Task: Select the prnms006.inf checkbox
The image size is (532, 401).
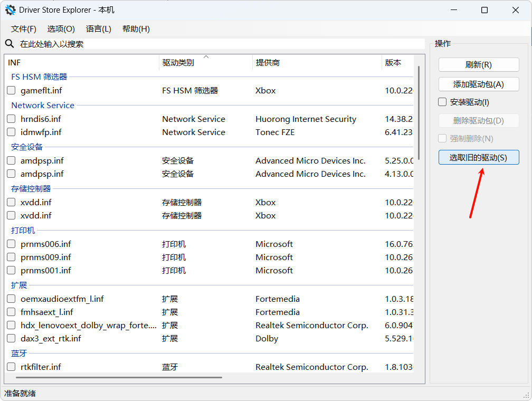Action: tap(11, 244)
